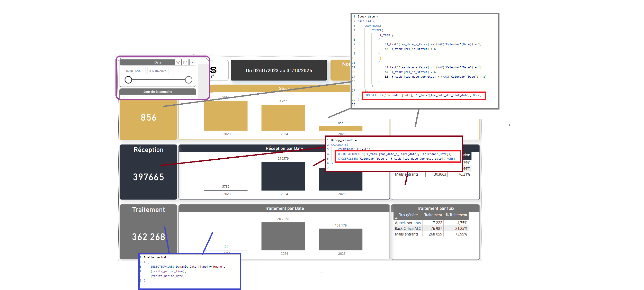The height and width of the screenshot is (290, 644).
Task: Click the end date field 31/10/2025
Action: pyautogui.click(x=158, y=71)
